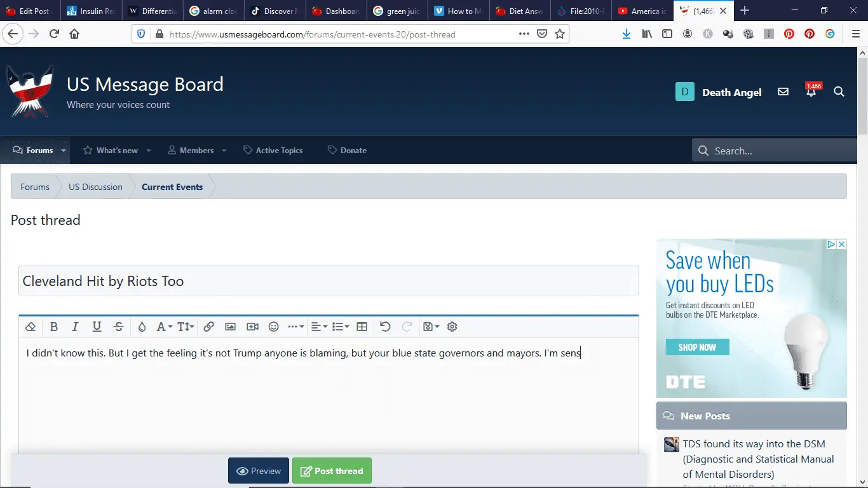Open the drafts save dropdown
The width and height of the screenshot is (868, 488).
point(431,327)
